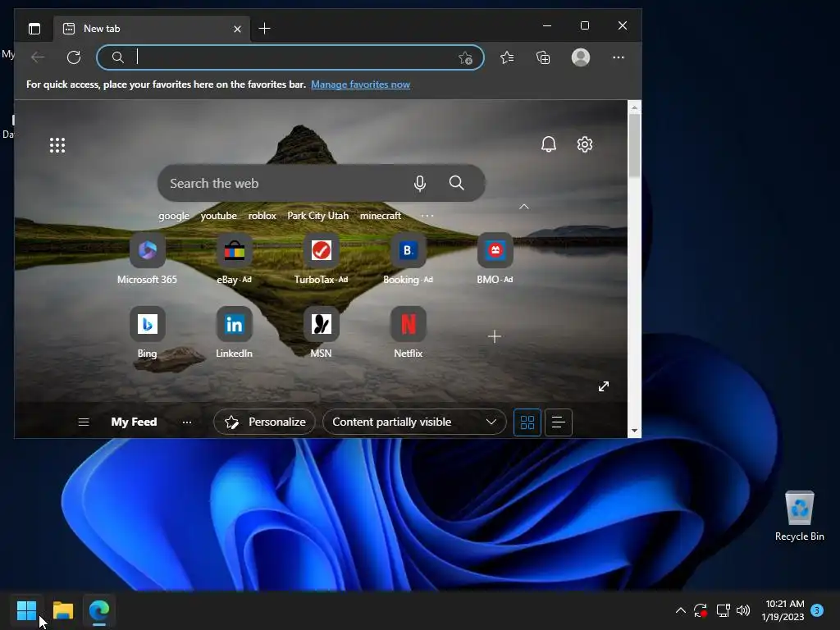Screen dimensions: 840x630
Task: Click the scrollbar up arrow
Action: pos(634,107)
